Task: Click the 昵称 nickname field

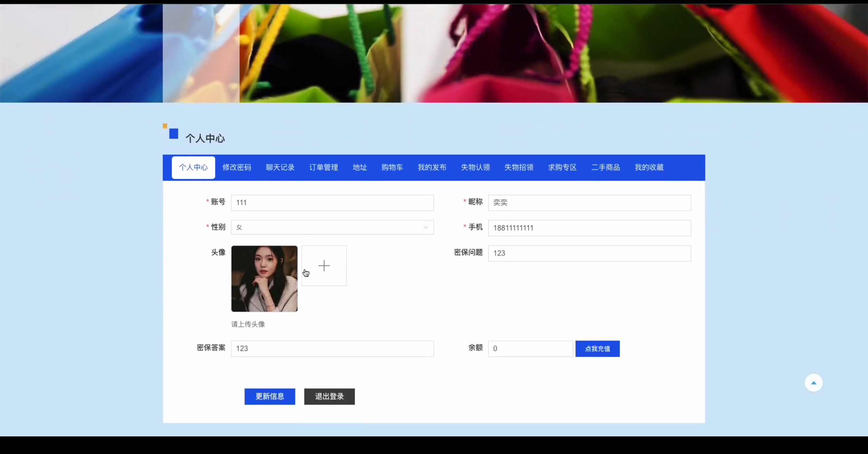Action: click(589, 203)
